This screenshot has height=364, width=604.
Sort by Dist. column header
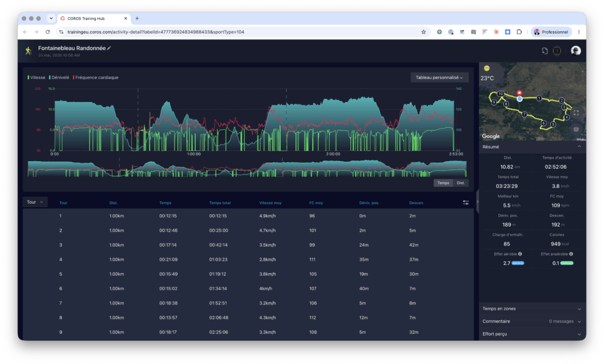click(113, 202)
